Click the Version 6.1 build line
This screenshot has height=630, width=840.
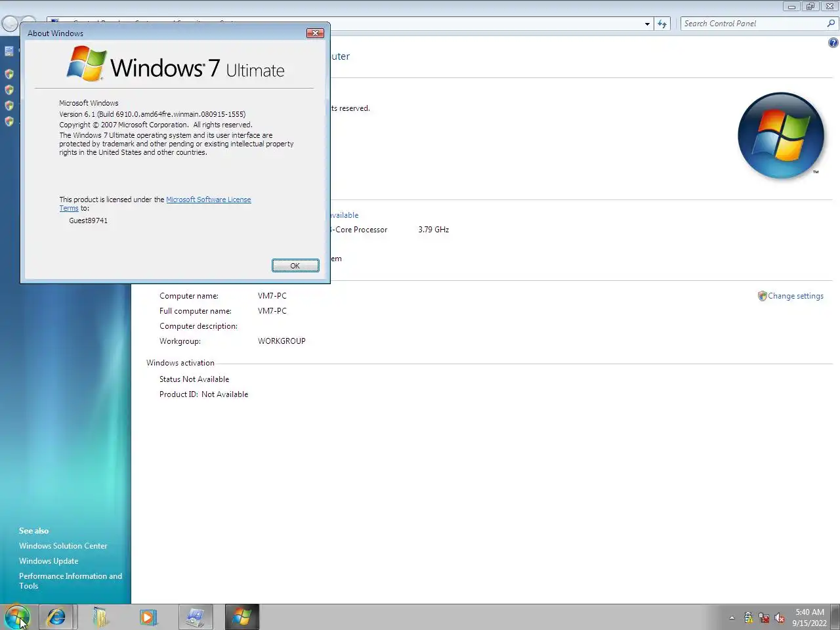[152, 114]
